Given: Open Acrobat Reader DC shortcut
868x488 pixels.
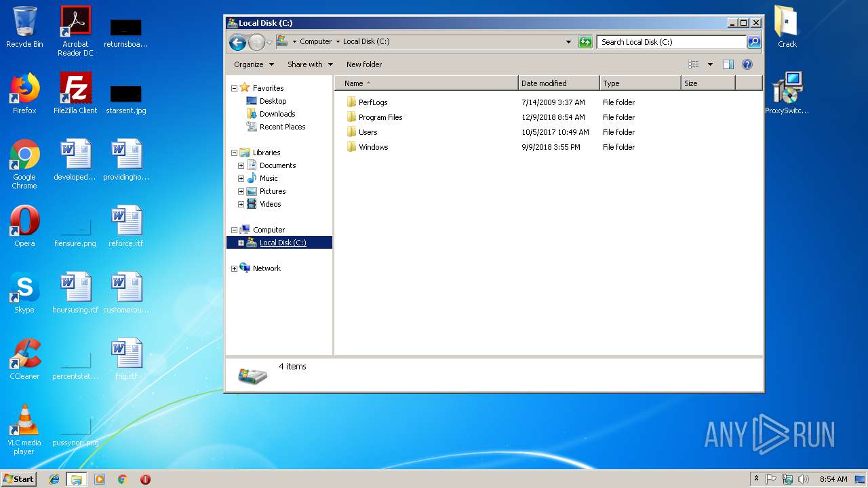Looking at the screenshot, I should 75,31.
